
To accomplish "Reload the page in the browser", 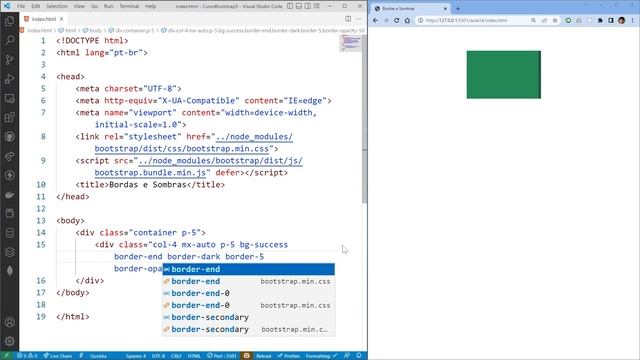I will [396, 20].
